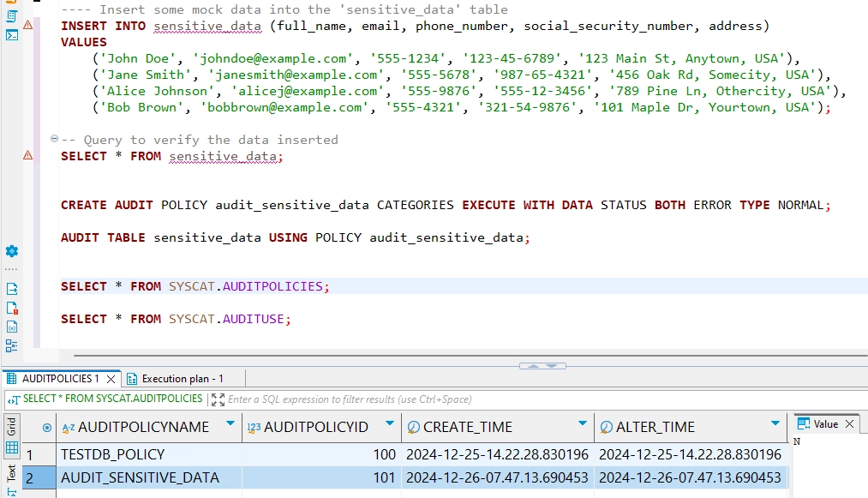The image size is (868, 498).
Task: Click warning marker beside INSERT INTO line
Action: [27, 25]
